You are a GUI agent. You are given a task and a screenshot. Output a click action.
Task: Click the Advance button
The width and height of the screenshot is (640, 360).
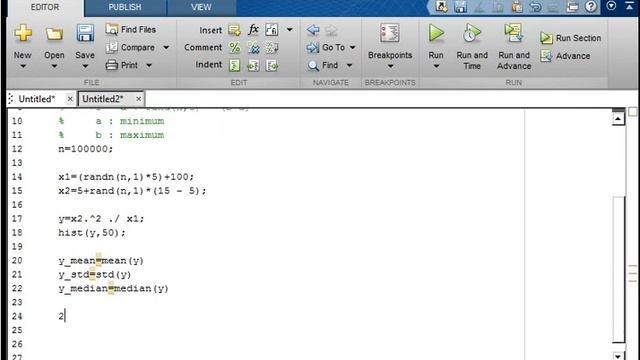point(565,56)
